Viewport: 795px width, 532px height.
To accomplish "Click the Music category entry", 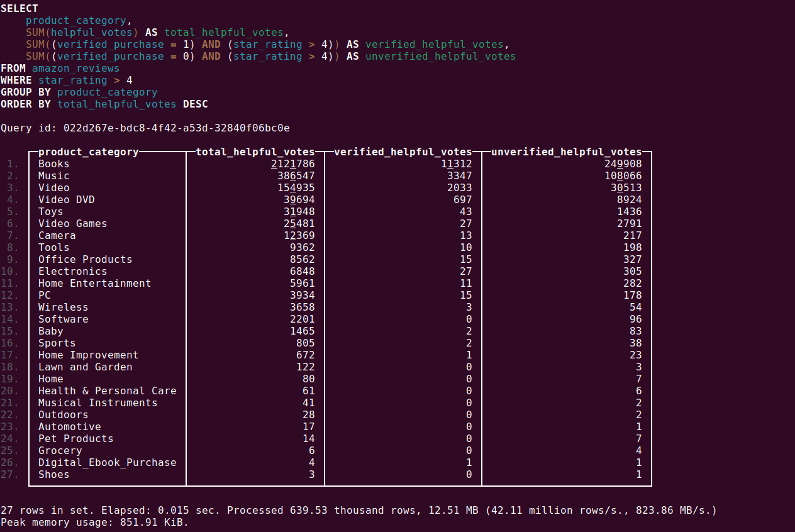I will (53, 175).
